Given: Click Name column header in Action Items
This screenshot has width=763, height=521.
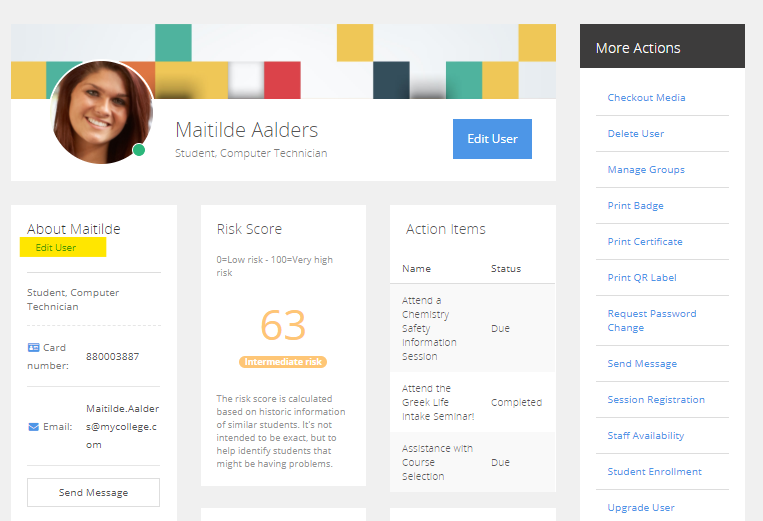Looking at the screenshot, I should click(416, 269).
